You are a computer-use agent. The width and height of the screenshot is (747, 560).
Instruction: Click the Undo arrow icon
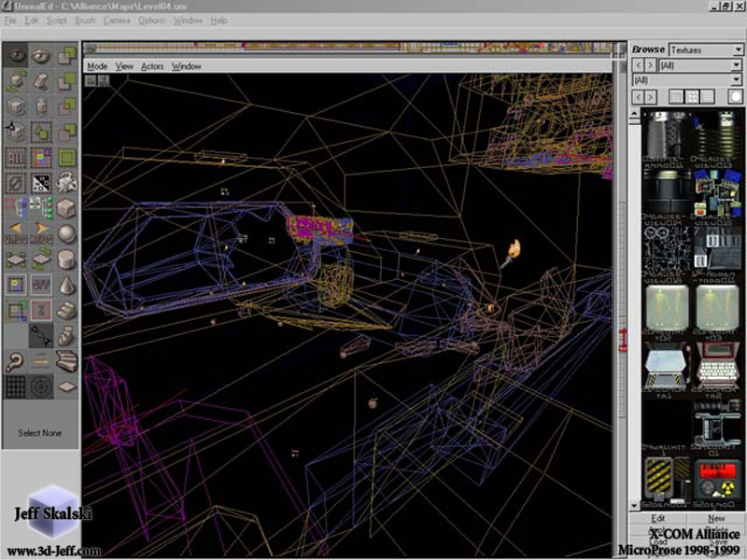[x=16, y=234]
